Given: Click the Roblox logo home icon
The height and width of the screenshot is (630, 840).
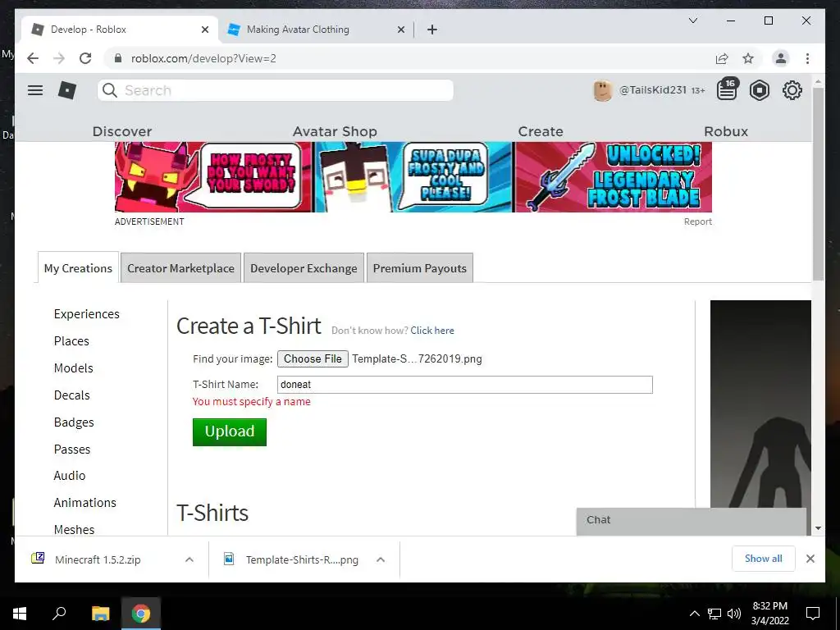Looking at the screenshot, I should (x=67, y=90).
